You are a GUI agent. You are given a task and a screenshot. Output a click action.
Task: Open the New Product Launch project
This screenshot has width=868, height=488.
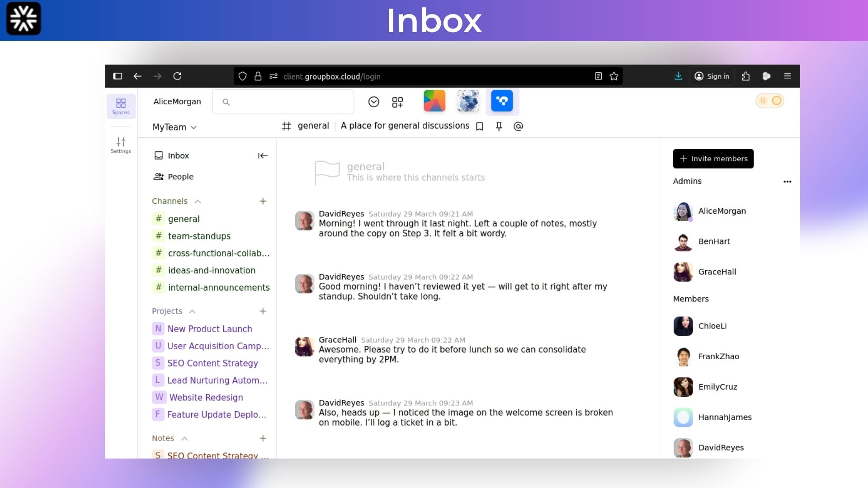click(209, 329)
